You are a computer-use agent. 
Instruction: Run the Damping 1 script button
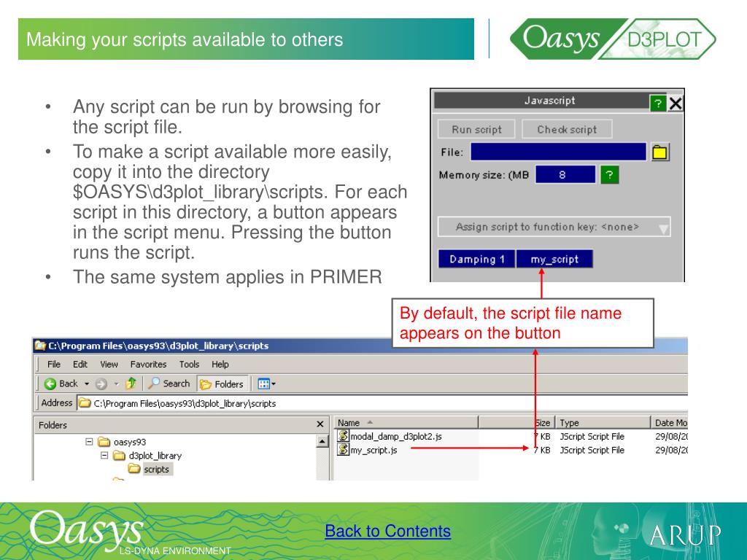[476, 259]
